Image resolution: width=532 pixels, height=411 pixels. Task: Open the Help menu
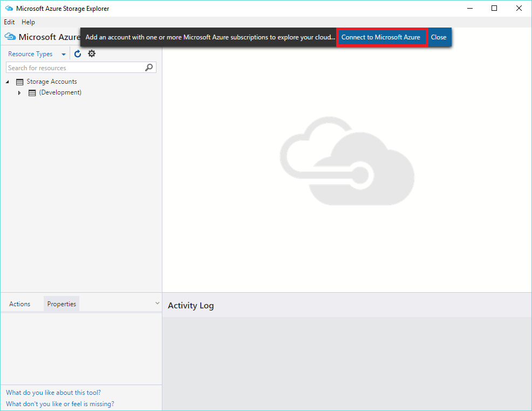tap(28, 22)
